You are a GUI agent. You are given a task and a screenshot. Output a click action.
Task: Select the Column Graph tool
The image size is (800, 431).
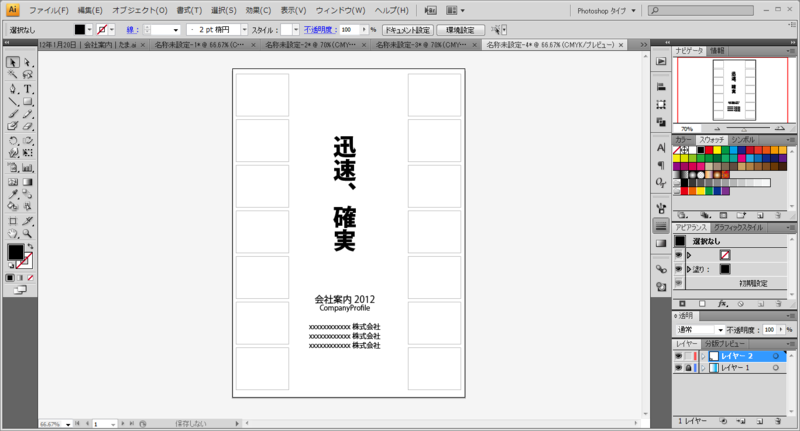point(28,167)
